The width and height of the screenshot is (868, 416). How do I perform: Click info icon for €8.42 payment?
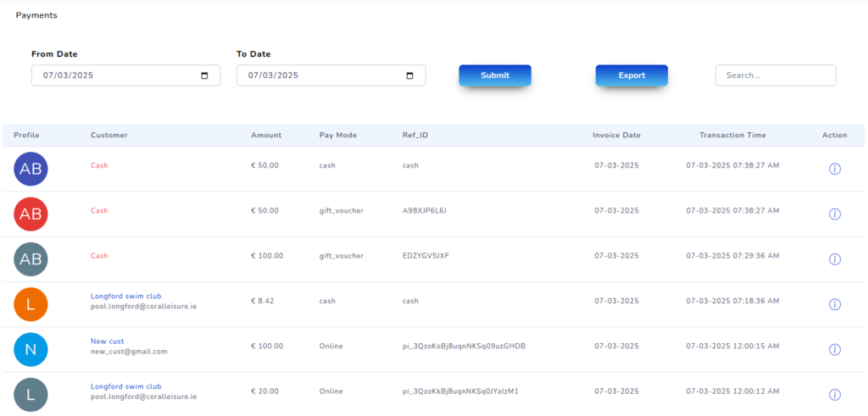click(834, 304)
